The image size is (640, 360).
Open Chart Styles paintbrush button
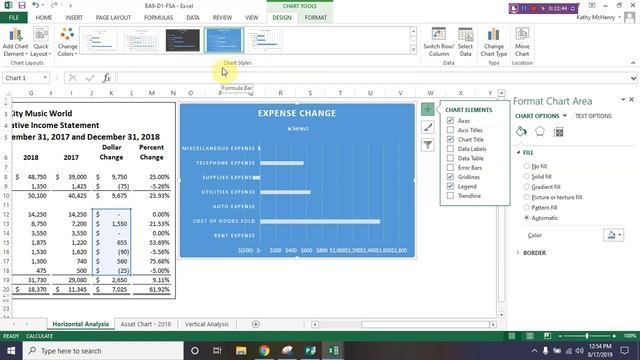click(x=427, y=127)
